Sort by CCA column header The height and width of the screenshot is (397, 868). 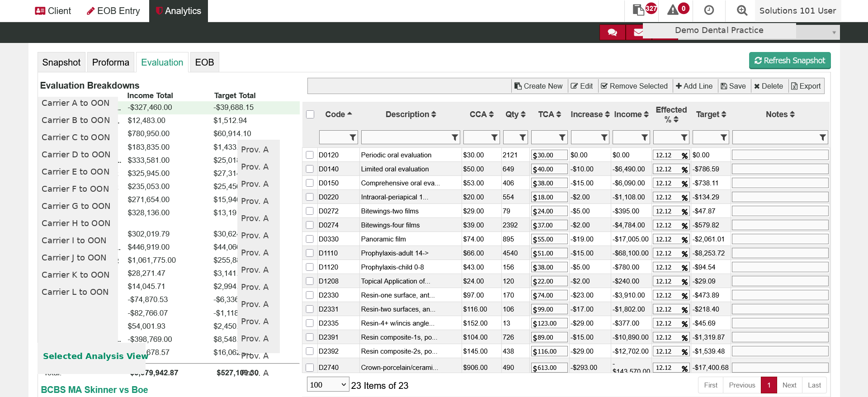pos(481,114)
